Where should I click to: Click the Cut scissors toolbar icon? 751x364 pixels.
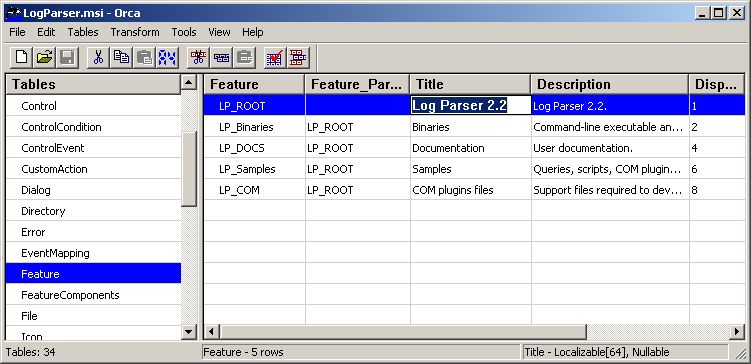pos(98,58)
